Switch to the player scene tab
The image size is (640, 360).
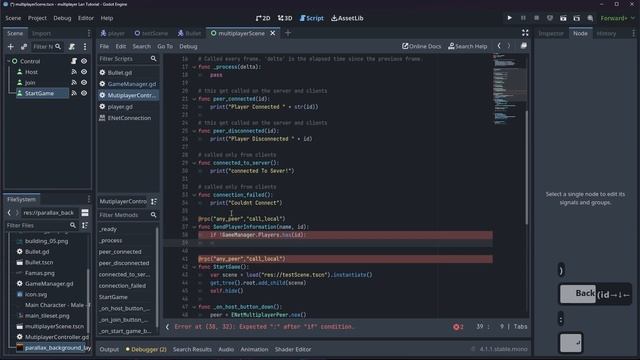coord(113,33)
